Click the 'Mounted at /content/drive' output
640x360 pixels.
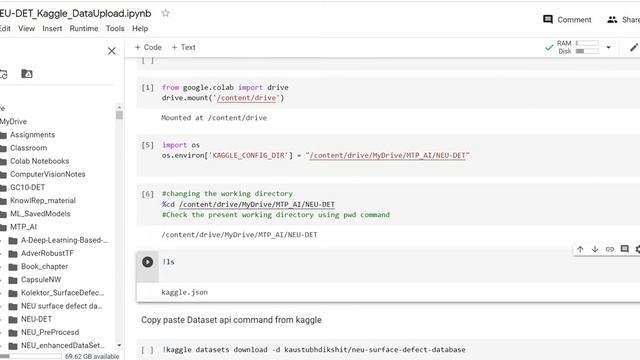[x=214, y=118]
